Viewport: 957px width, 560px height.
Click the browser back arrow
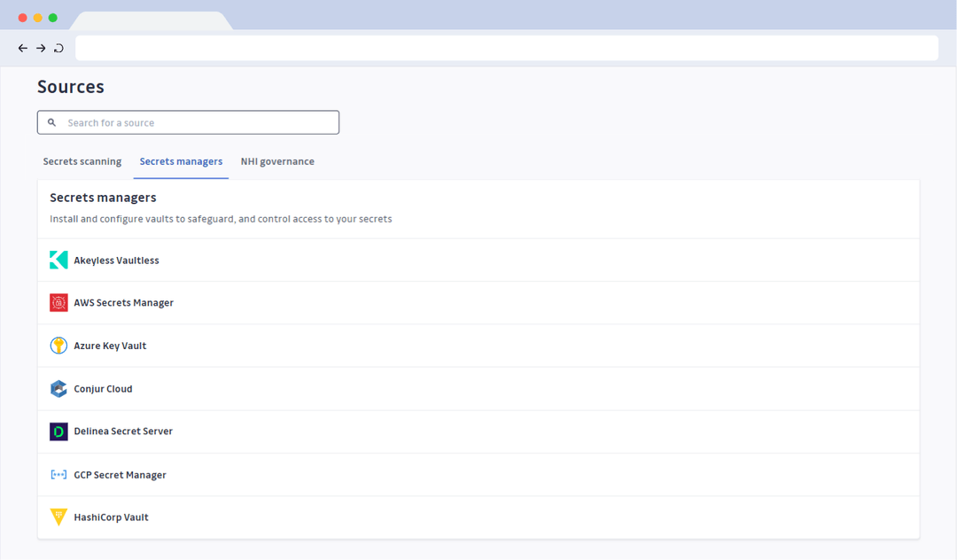pyautogui.click(x=22, y=48)
